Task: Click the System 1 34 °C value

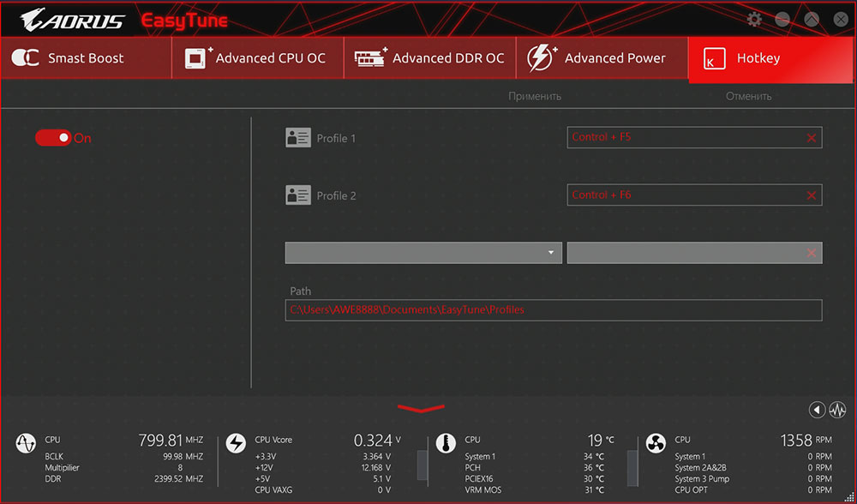Action: tap(594, 457)
